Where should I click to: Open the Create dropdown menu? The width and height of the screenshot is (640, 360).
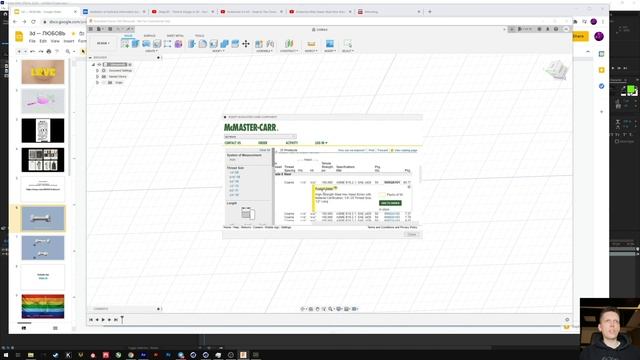coord(151,51)
